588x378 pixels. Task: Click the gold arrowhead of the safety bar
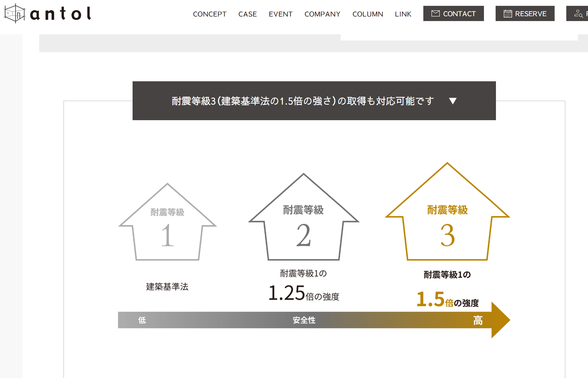click(500, 320)
